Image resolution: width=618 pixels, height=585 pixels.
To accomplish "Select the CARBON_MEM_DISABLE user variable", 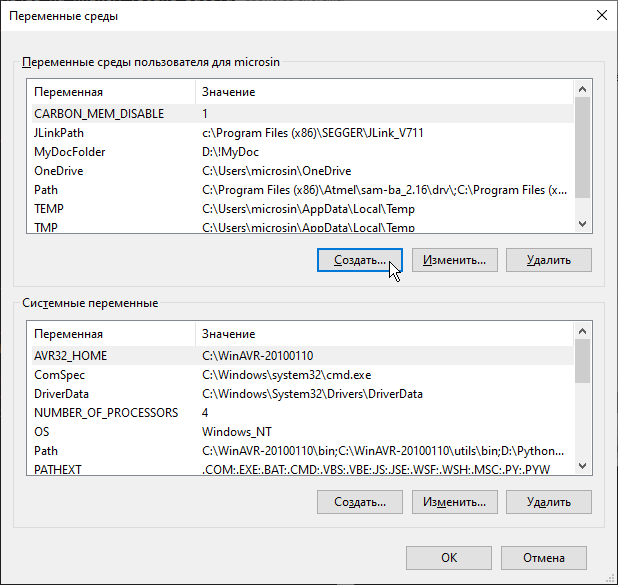I will (302, 114).
